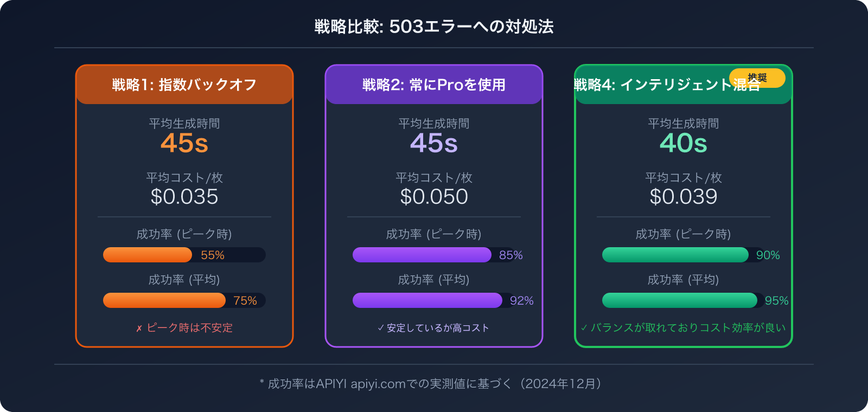The height and width of the screenshot is (412, 868).
Task: Click the checkmark before 安定しているが高コスト
Action: pos(380,328)
